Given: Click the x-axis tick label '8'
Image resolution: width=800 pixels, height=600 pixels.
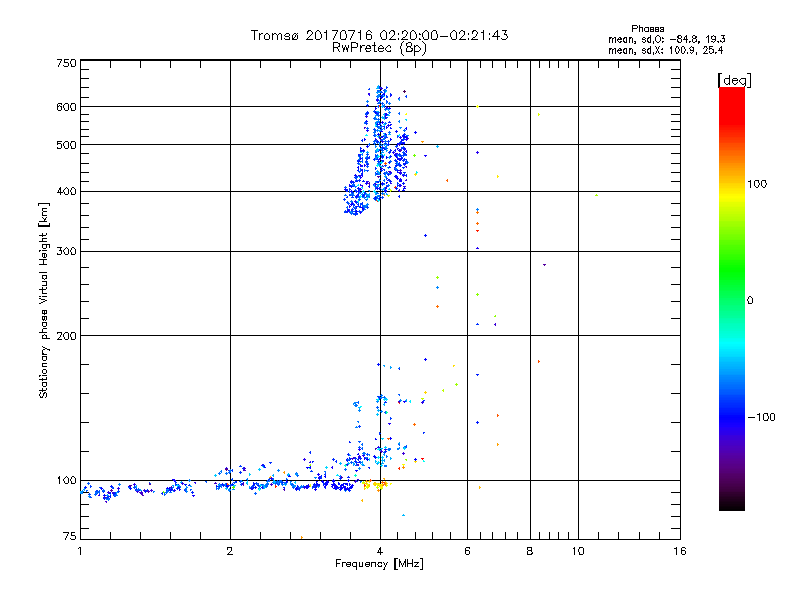Looking at the screenshot, I should 530,551.
